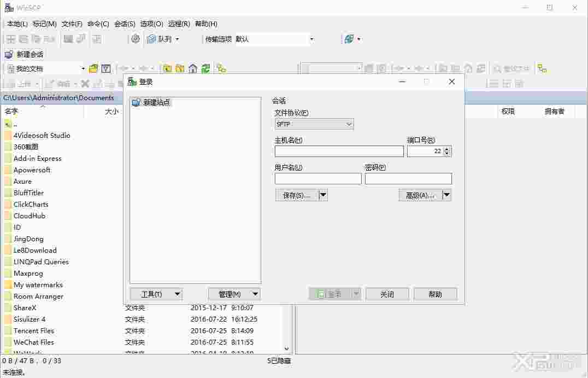
Task: Open the 选项(O) menu
Action: point(151,24)
